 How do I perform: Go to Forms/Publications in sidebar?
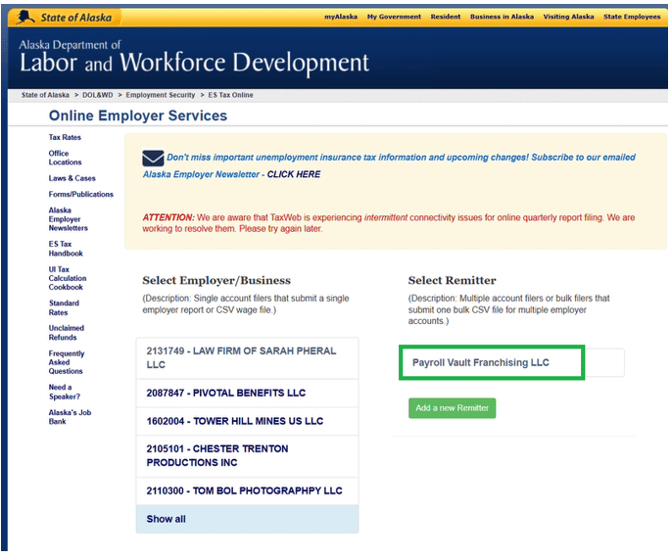81,194
